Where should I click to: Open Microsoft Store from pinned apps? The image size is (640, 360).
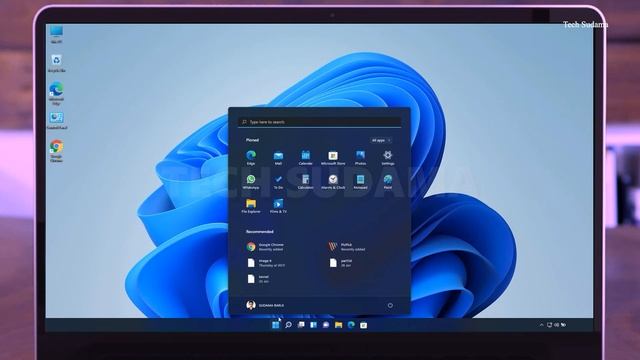(333, 157)
